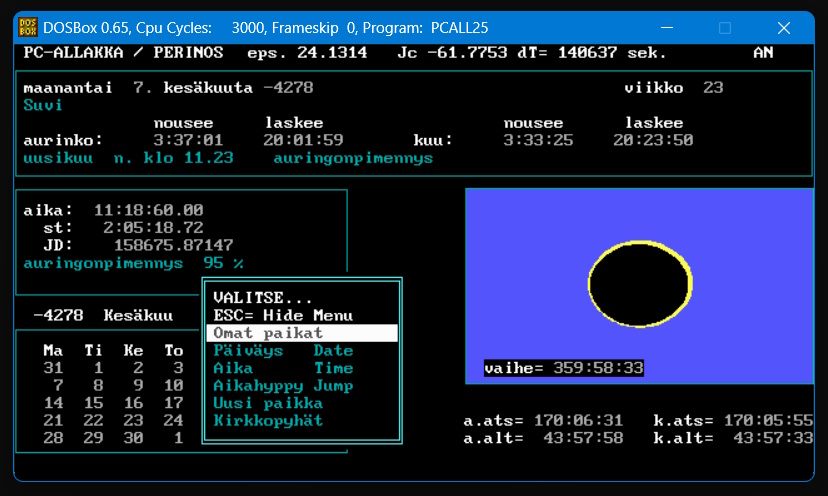This screenshot has height=496, width=828.
Task: Click the disabled maximize button
Action: click(725, 27)
